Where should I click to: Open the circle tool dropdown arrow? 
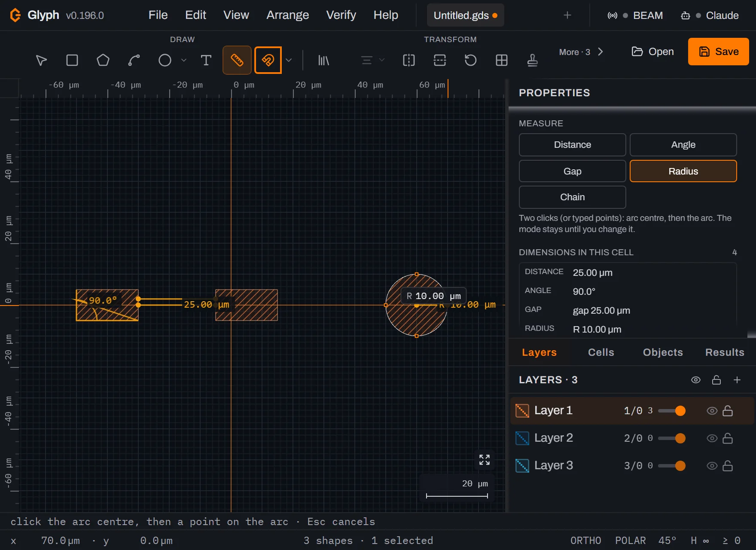184,60
